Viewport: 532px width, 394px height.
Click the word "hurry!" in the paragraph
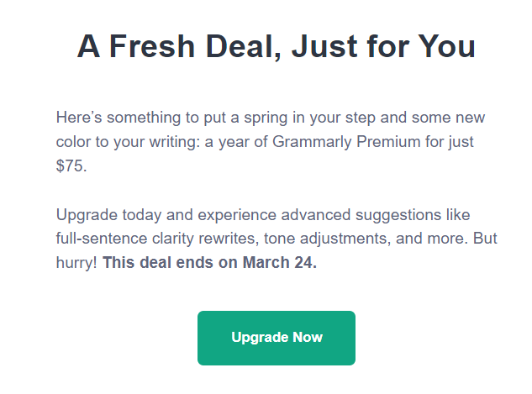click(76, 263)
